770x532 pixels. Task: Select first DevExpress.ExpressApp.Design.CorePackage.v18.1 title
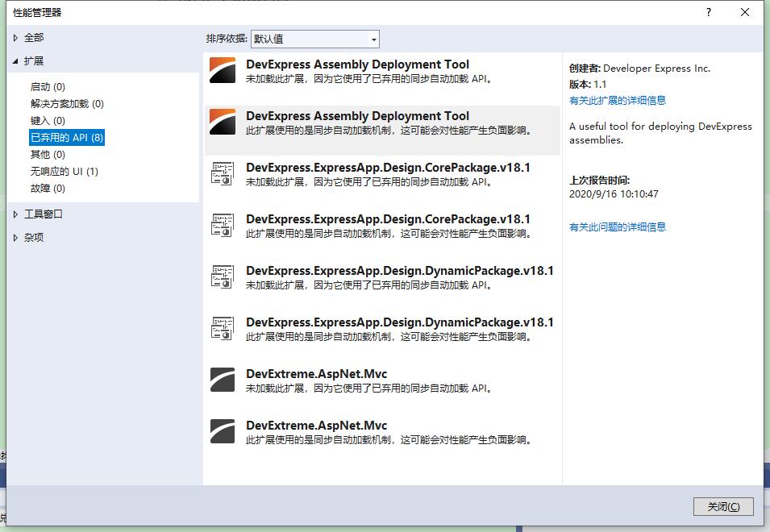pos(388,168)
